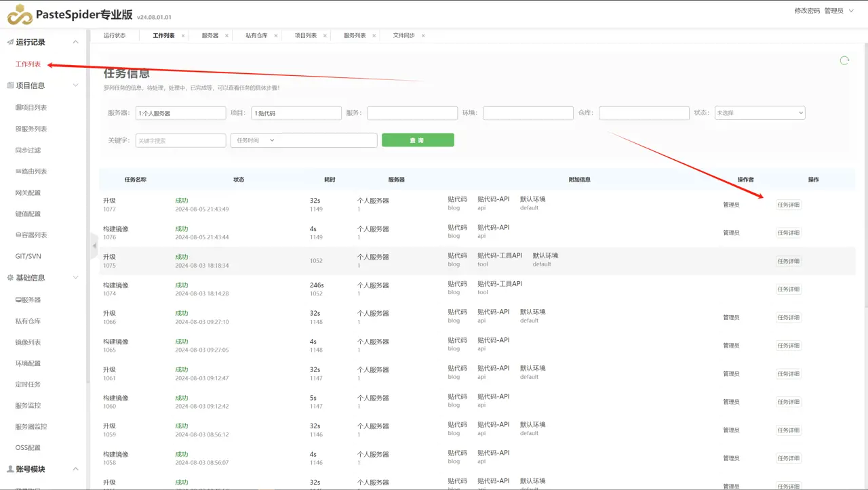Switch to the 服务器 tab
868x490 pixels.
pos(210,36)
